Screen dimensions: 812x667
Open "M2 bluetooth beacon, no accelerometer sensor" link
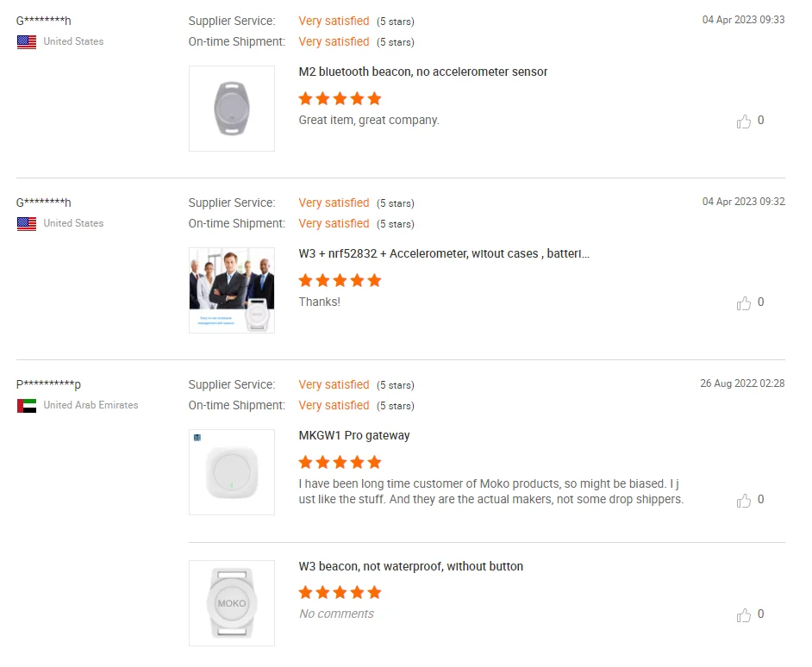coord(423,72)
